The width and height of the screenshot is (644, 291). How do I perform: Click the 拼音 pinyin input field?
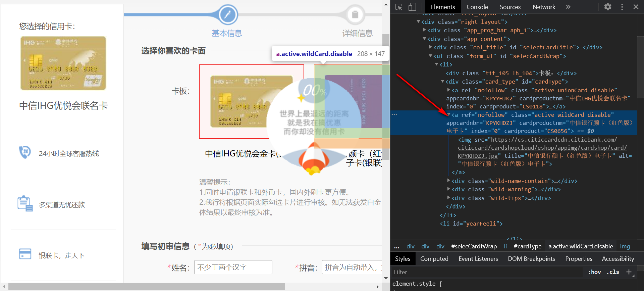(352, 267)
